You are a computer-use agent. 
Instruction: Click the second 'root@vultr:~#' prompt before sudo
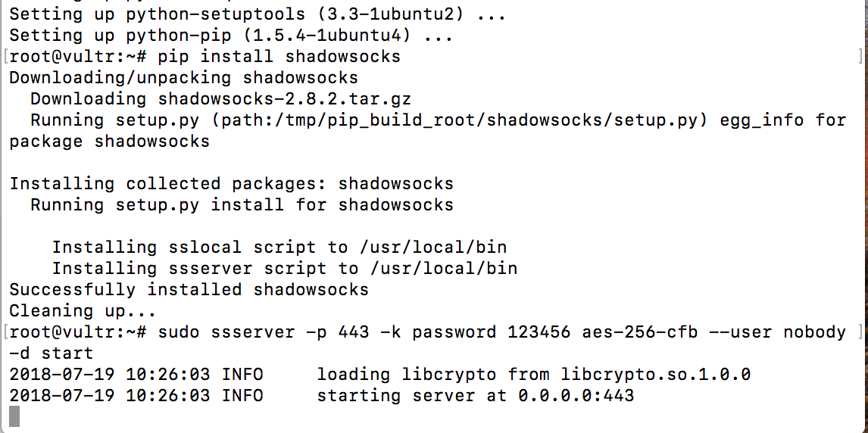77,332
